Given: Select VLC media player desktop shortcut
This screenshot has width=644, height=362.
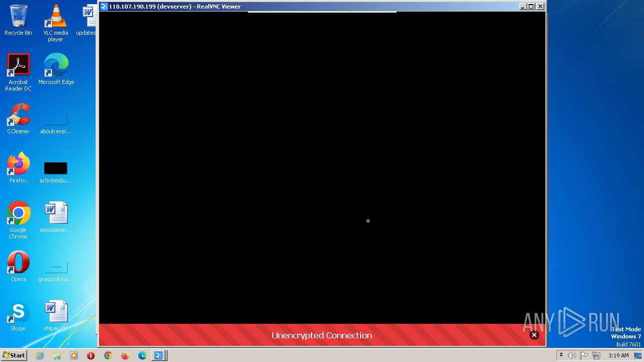Looking at the screenshot, I should pyautogui.click(x=55, y=23).
